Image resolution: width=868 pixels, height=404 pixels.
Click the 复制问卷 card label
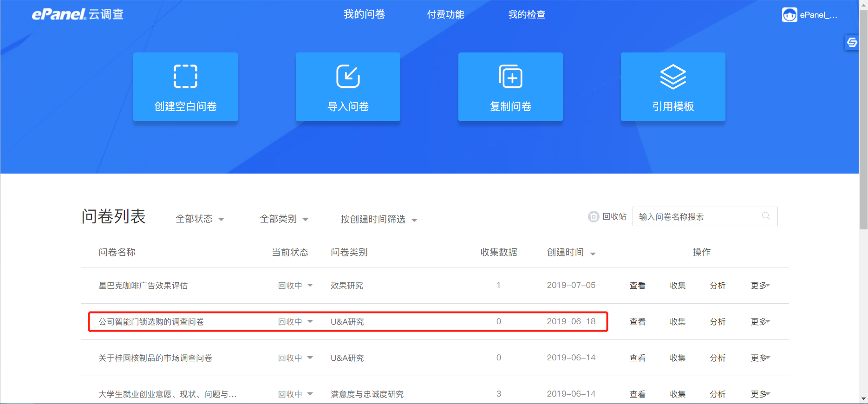pyautogui.click(x=510, y=106)
